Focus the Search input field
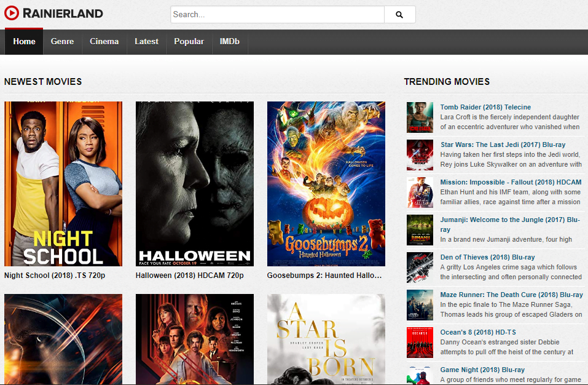The width and height of the screenshot is (588, 385). [x=278, y=14]
